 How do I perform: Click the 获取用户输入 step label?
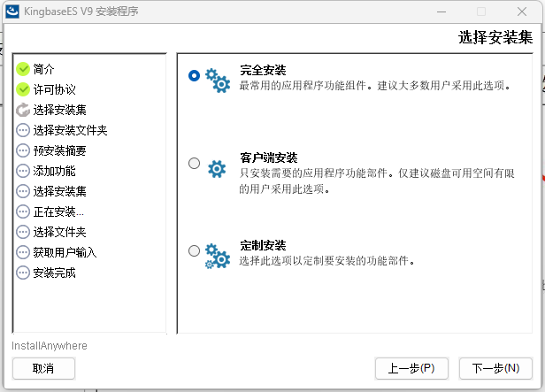65,252
